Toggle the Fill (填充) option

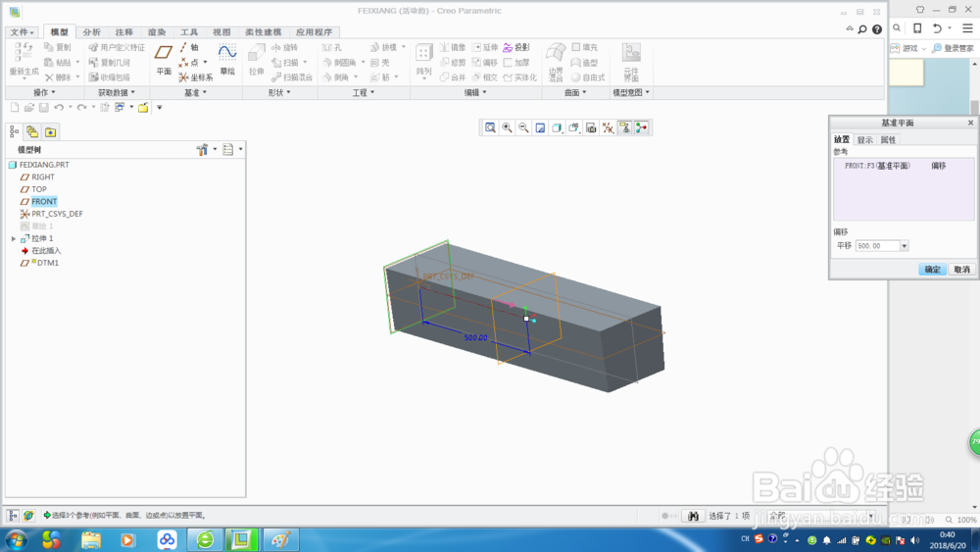(x=584, y=47)
